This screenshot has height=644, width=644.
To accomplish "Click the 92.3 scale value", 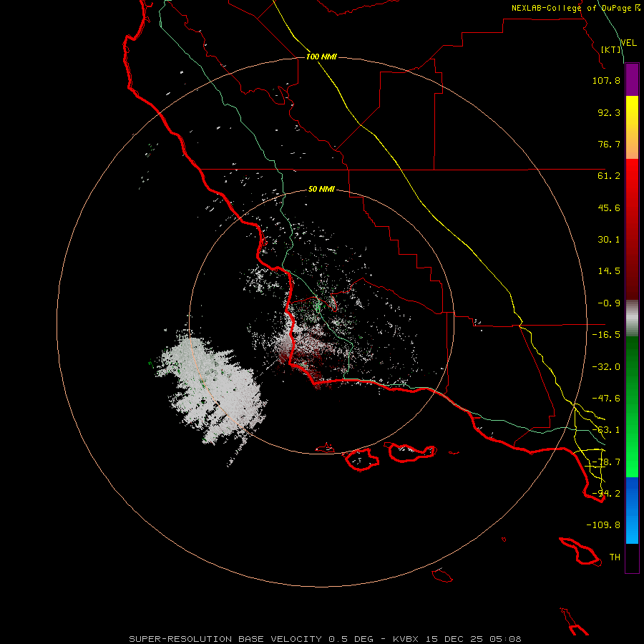I will pyautogui.click(x=609, y=112).
